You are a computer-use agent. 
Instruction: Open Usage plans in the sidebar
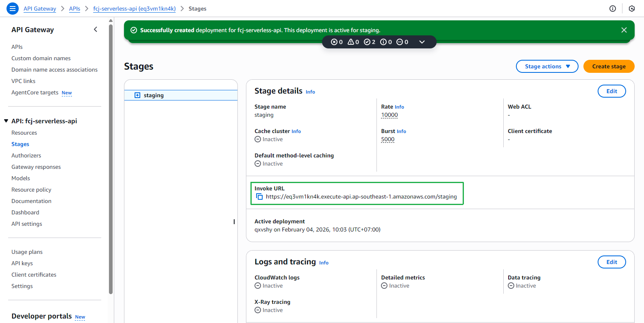click(x=27, y=252)
